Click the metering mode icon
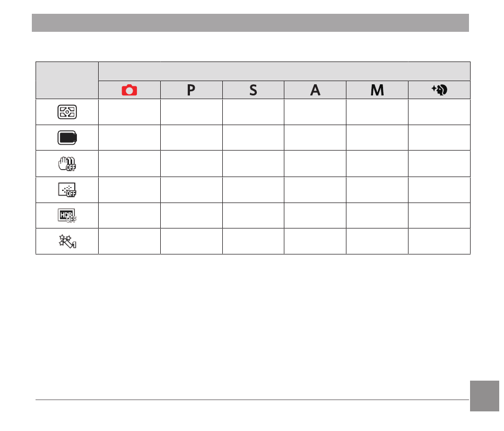504x431 pixels. [67, 112]
